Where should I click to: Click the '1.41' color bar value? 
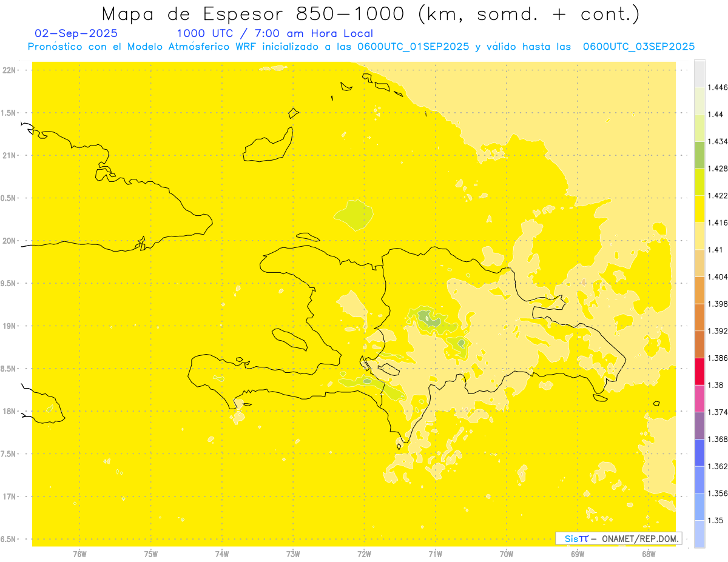point(715,250)
